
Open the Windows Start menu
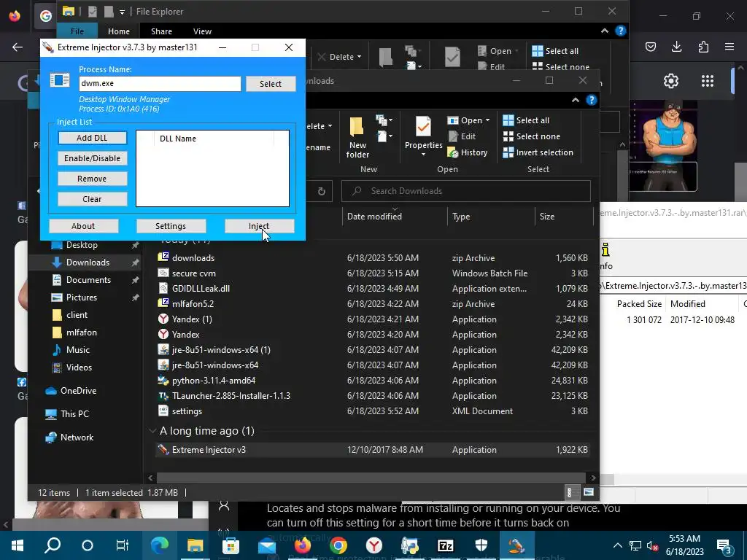click(18, 545)
